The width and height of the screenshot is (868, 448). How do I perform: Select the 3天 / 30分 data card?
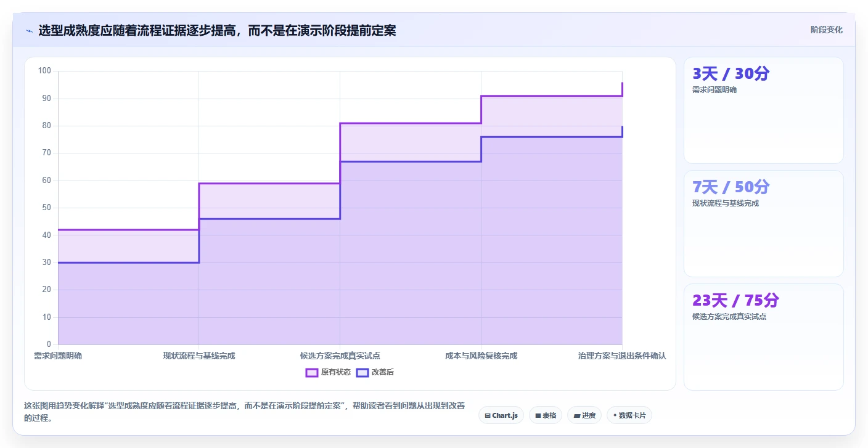point(763,110)
